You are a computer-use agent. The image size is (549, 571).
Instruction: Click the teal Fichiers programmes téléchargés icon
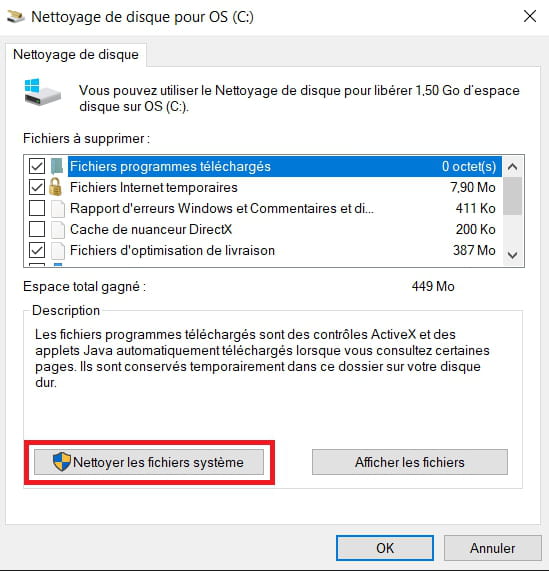[56, 166]
